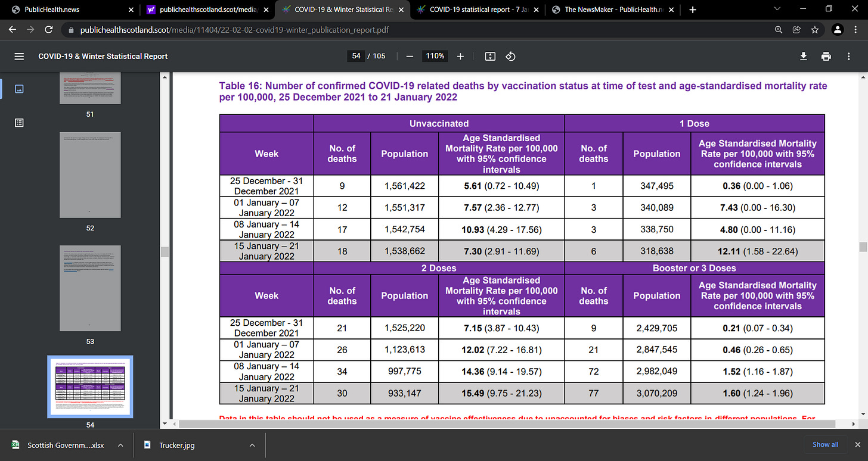Open the PDF viewer sidebar menu
This screenshot has height=461, width=868.
coord(19,56)
